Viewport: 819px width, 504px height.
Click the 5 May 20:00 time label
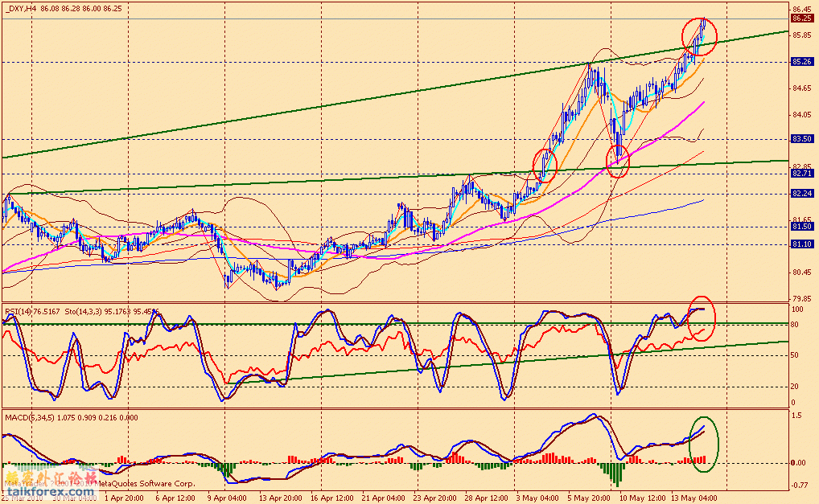click(x=589, y=498)
